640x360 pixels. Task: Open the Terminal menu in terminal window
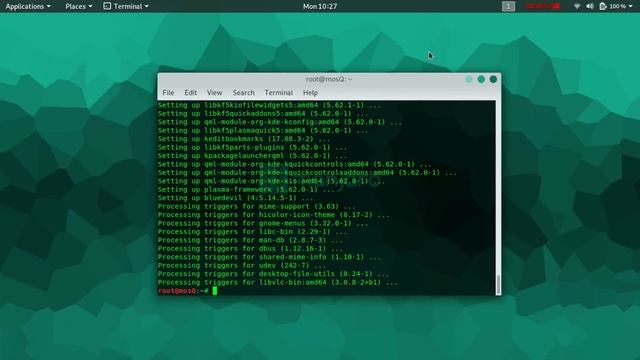pos(278,93)
